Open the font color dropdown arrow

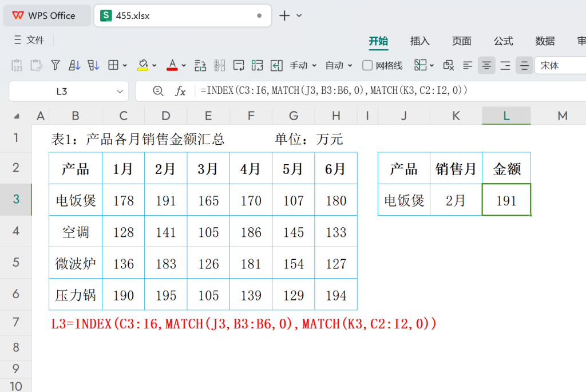pos(184,66)
